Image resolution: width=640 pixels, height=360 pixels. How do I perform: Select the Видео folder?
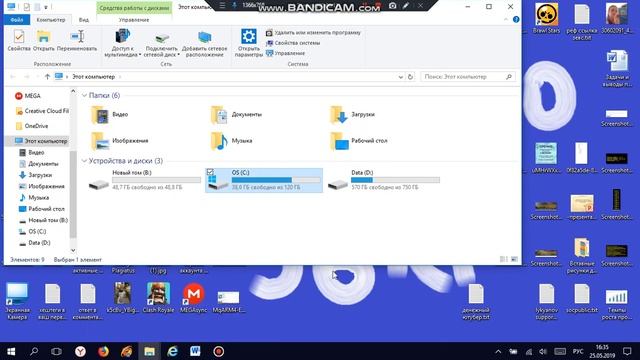pos(109,115)
